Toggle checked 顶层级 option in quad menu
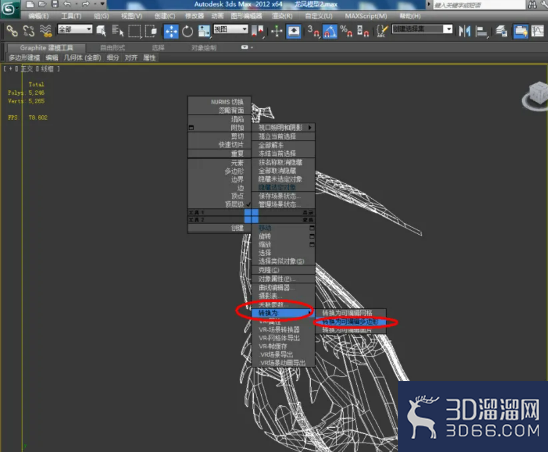This screenshot has width=548, height=452. click(219, 205)
